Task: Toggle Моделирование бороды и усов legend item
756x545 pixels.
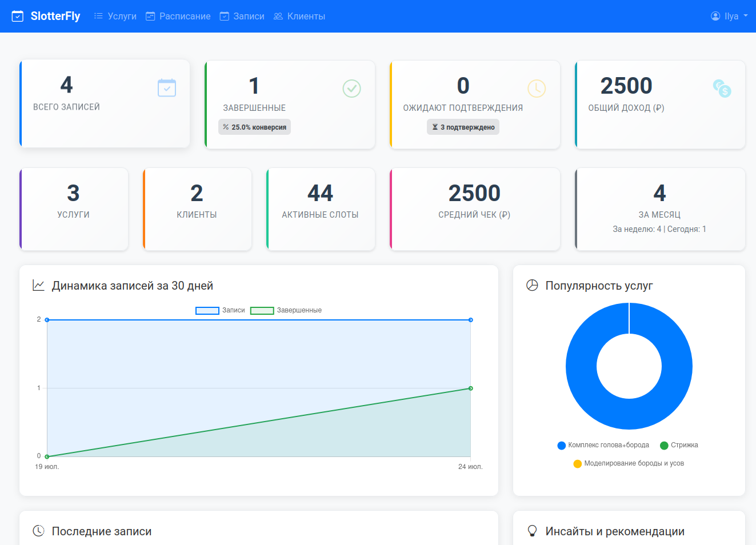Action: click(x=629, y=463)
